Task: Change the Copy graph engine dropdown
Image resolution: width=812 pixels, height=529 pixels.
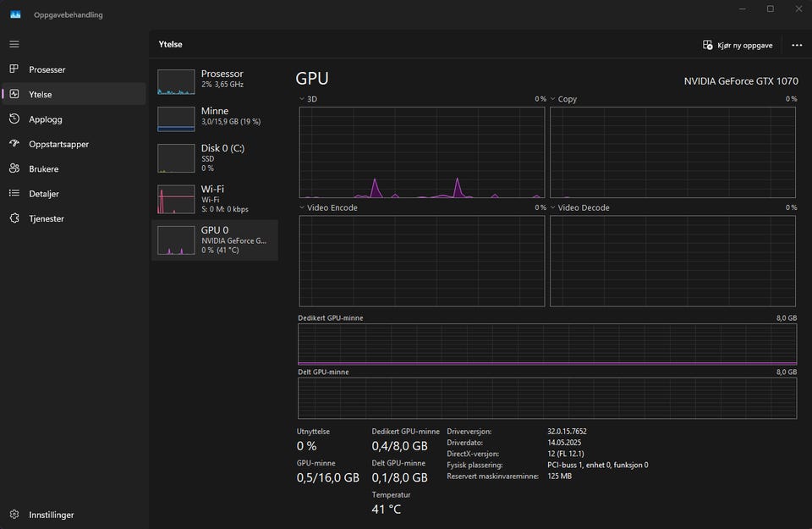Action: coord(554,99)
